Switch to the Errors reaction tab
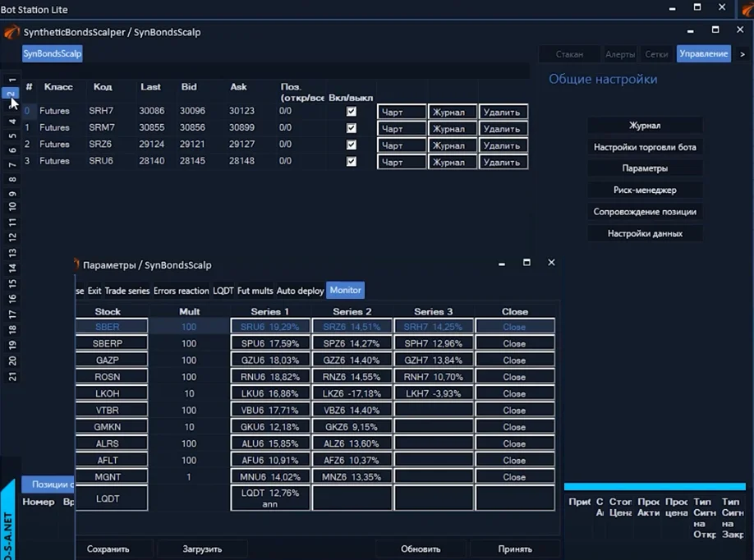754x560 pixels. (x=181, y=291)
